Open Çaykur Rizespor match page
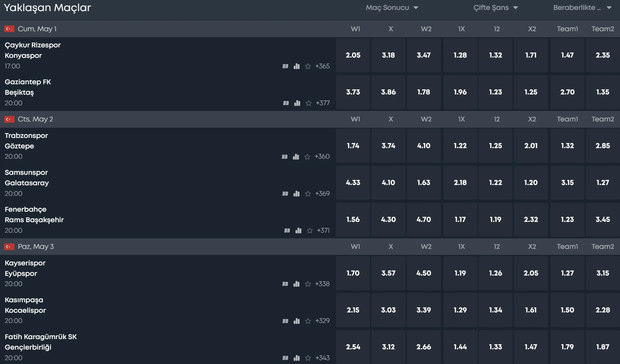The height and width of the screenshot is (364, 620). coord(33,45)
